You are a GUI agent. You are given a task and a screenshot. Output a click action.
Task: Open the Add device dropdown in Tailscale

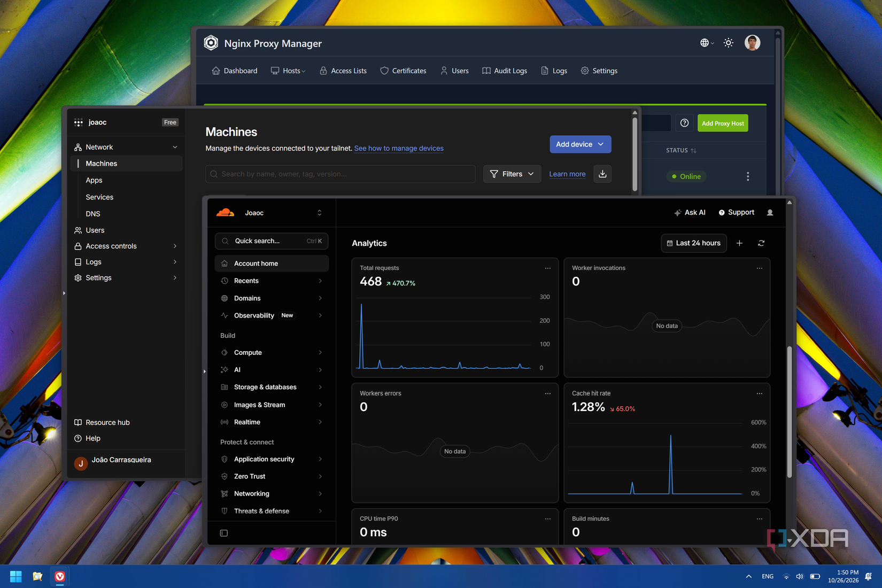click(x=581, y=144)
